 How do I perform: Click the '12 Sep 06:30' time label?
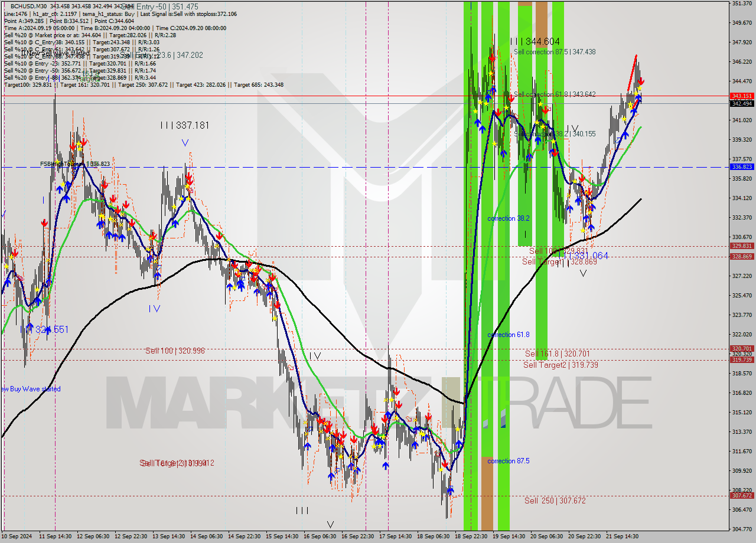click(x=93, y=537)
